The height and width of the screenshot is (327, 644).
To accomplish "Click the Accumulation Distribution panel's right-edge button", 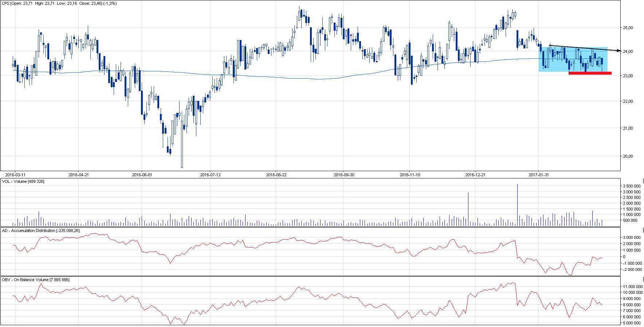I will (x=643, y=230).
